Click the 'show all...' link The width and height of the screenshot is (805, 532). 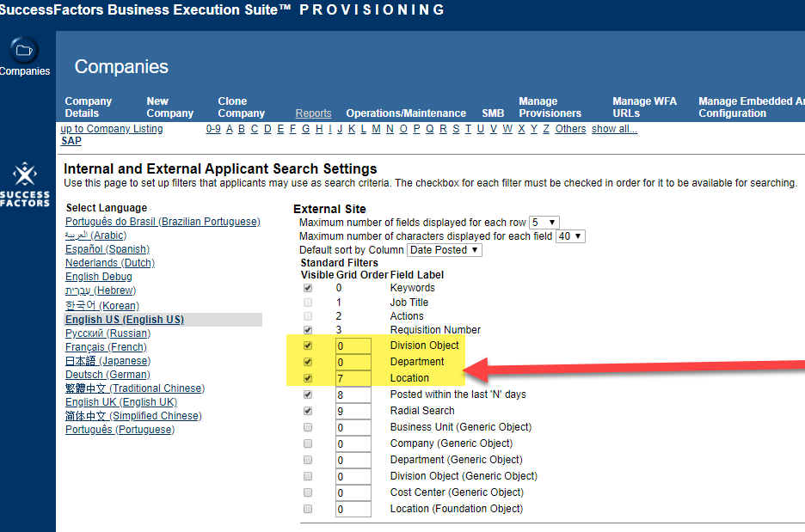(x=615, y=129)
